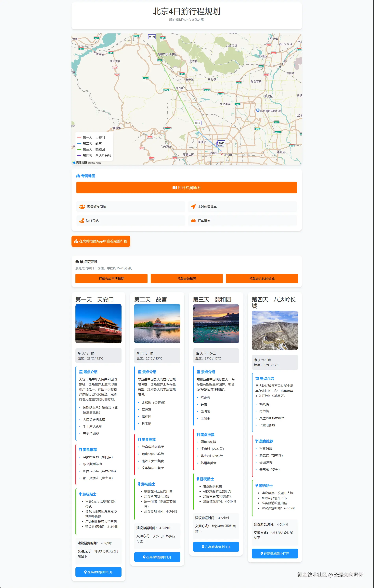Viewport: 374px width, 588px height.
Task: Click the 美食推荐 utensils icon in 第四天 card
Action: 257,441
